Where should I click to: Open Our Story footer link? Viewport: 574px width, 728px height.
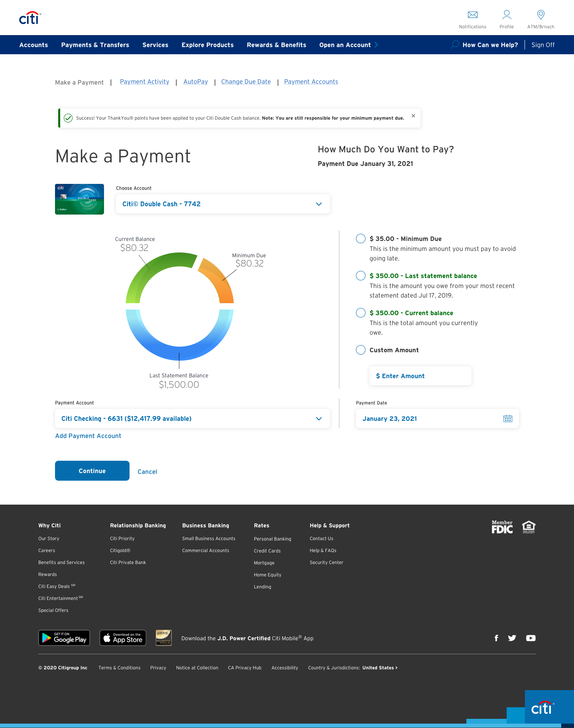click(49, 539)
